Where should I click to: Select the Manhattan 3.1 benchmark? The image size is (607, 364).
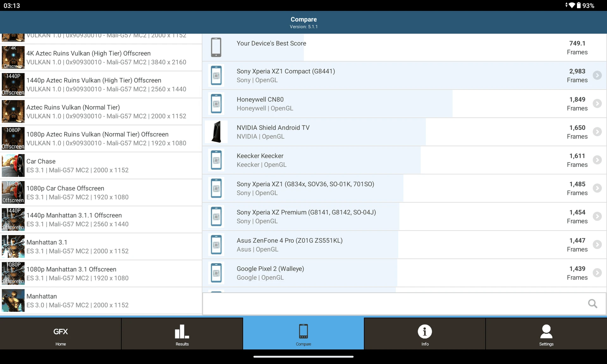pyautogui.click(x=101, y=247)
